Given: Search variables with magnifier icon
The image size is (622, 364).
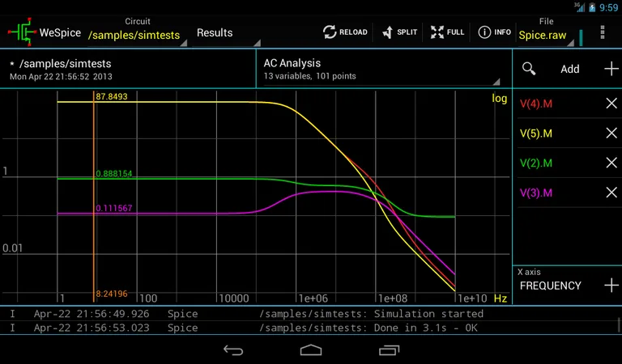Looking at the screenshot, I should coord(529,69).
